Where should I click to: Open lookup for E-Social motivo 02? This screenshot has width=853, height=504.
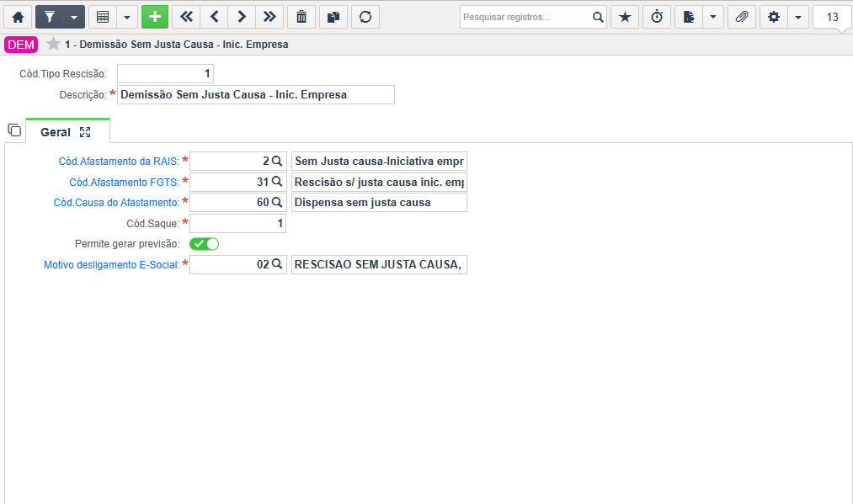coord(277,264)
